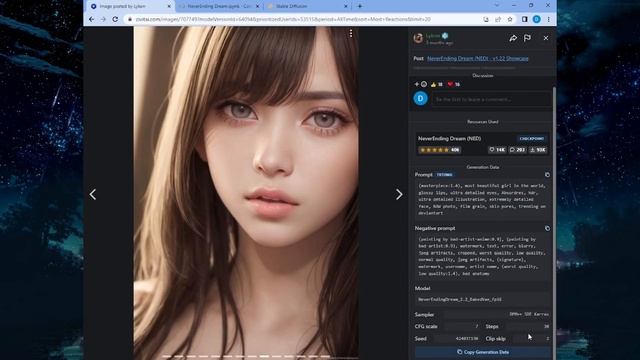Screen dimensions: 640x360
Task: Close the NeverEnding Dream tab
Action: pos(258,7)
